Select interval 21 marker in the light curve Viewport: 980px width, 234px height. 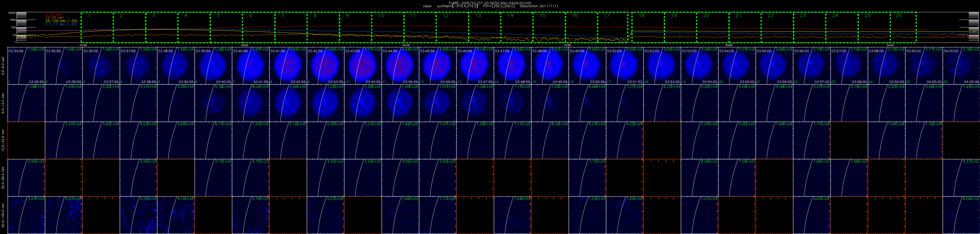click(738, 16)
